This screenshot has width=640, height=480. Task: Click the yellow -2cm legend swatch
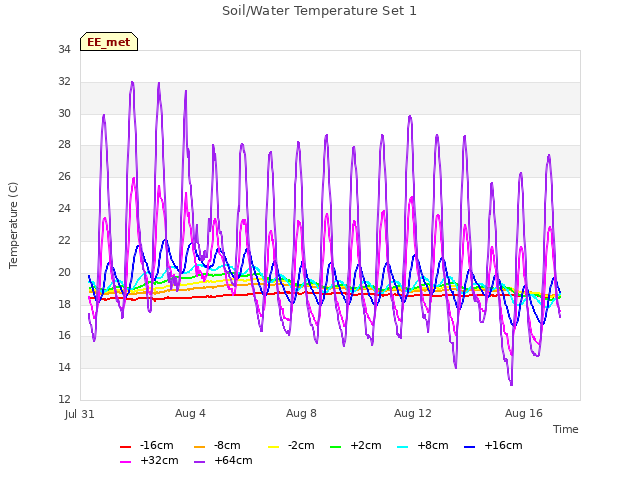[x=273, y=447]
